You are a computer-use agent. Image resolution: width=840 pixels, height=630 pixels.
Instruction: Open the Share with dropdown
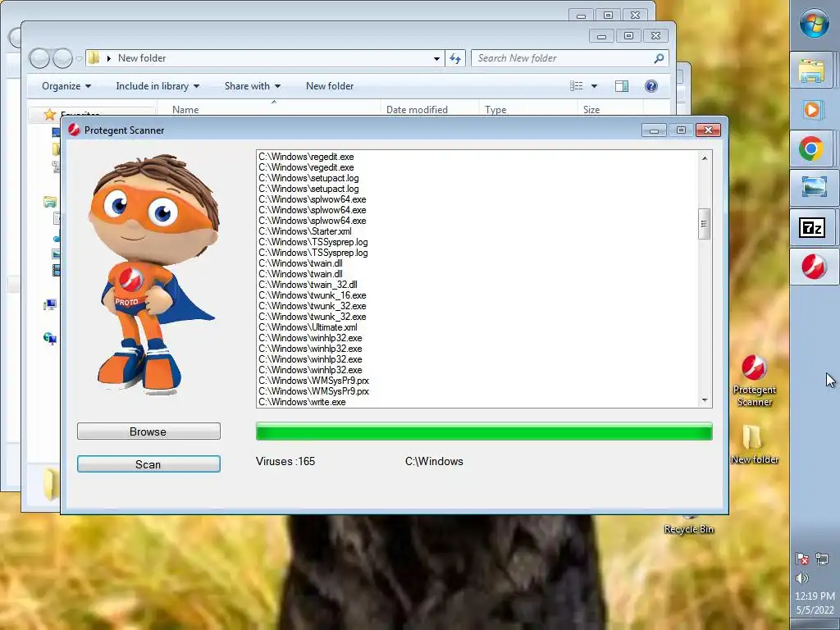click(253, 85)
